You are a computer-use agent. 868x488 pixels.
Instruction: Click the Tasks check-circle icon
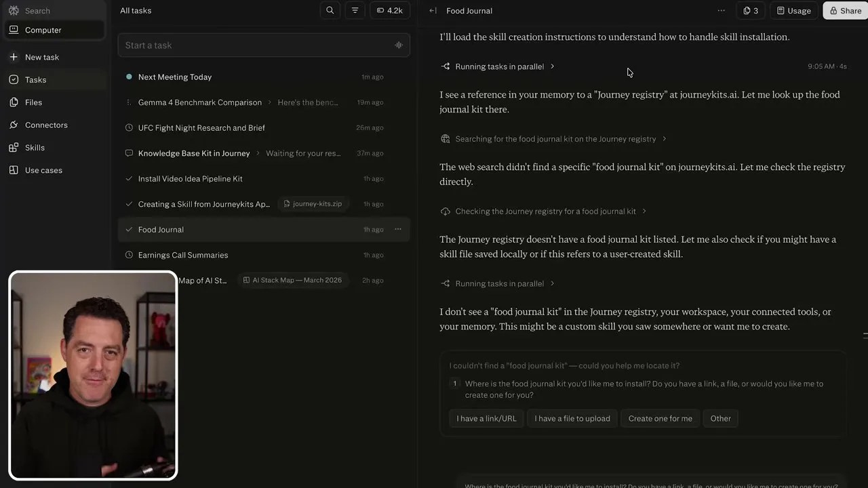[x=14, y=79]
